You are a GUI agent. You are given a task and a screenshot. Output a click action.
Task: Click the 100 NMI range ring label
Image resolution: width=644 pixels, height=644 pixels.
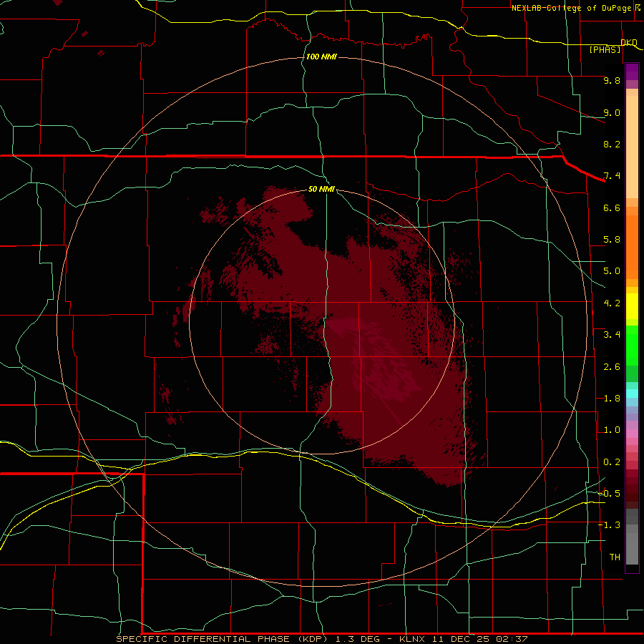pos(321,57)
